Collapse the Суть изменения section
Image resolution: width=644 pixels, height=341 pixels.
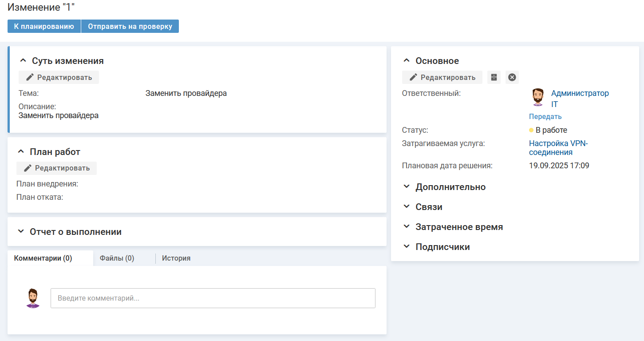coord(23,61)
